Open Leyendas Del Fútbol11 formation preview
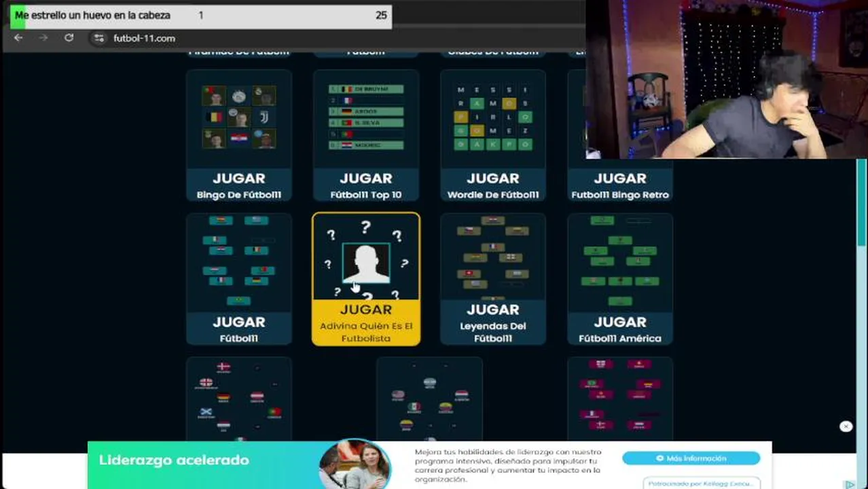Image resolution: width=868 pixels, height=489 pixels. coord(493,257)
